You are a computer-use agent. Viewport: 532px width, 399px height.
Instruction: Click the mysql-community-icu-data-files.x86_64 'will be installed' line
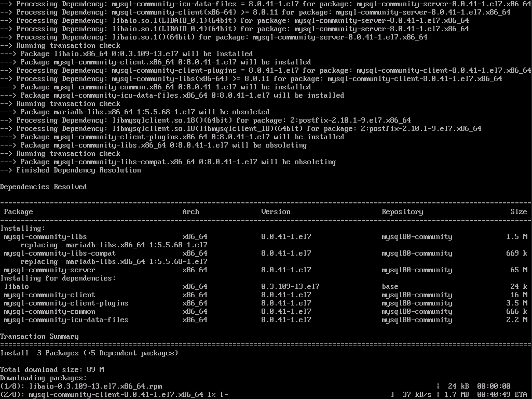pos(172,96)
